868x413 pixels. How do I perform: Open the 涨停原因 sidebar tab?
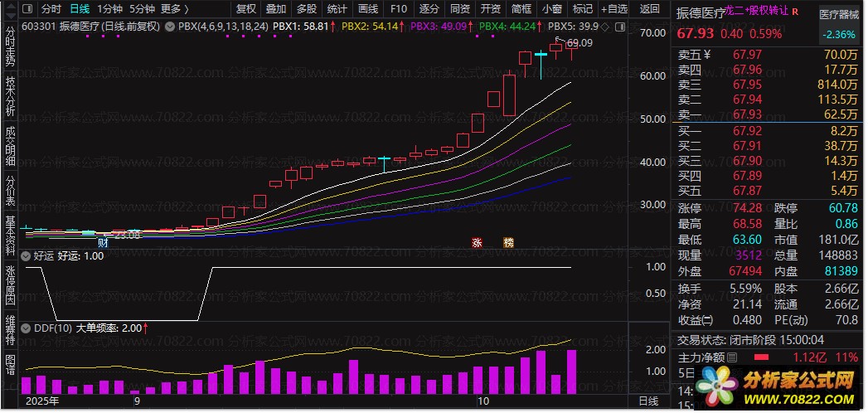(10, 284)
